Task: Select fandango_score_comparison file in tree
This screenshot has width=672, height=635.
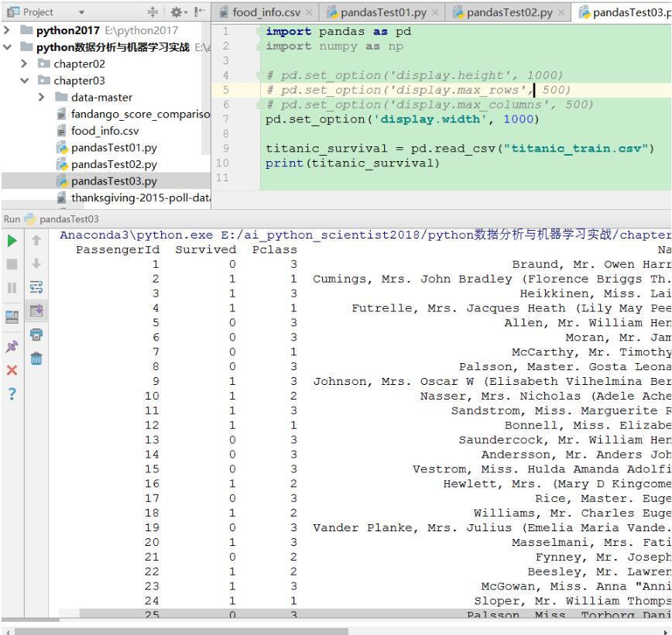Action: click(133, 114)
